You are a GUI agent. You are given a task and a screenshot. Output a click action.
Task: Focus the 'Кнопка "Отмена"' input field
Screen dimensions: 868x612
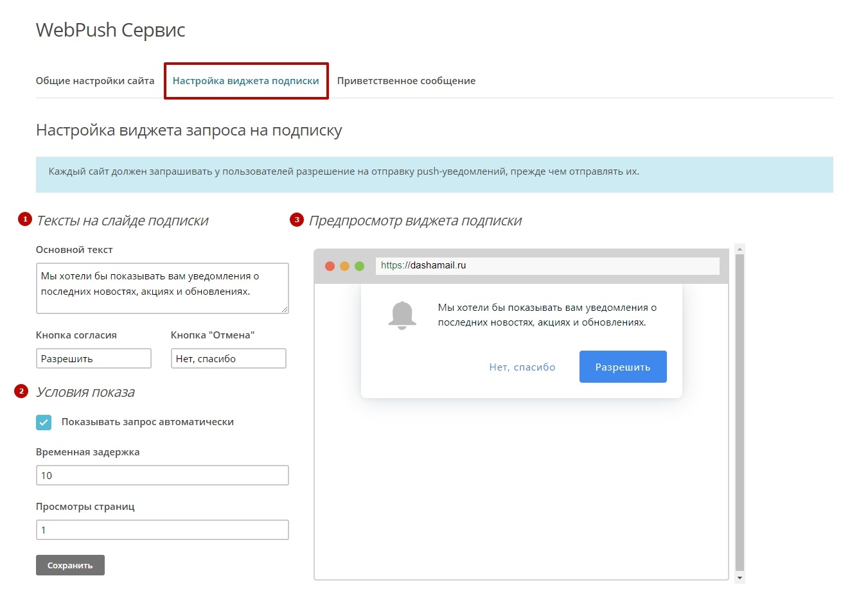coord(228,358)
